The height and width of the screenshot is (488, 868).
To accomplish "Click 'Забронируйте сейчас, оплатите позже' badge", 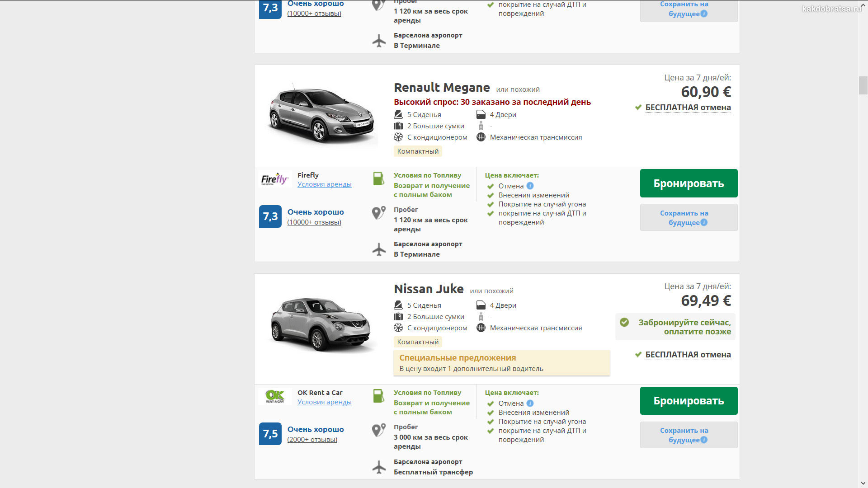I will (675, 327).
